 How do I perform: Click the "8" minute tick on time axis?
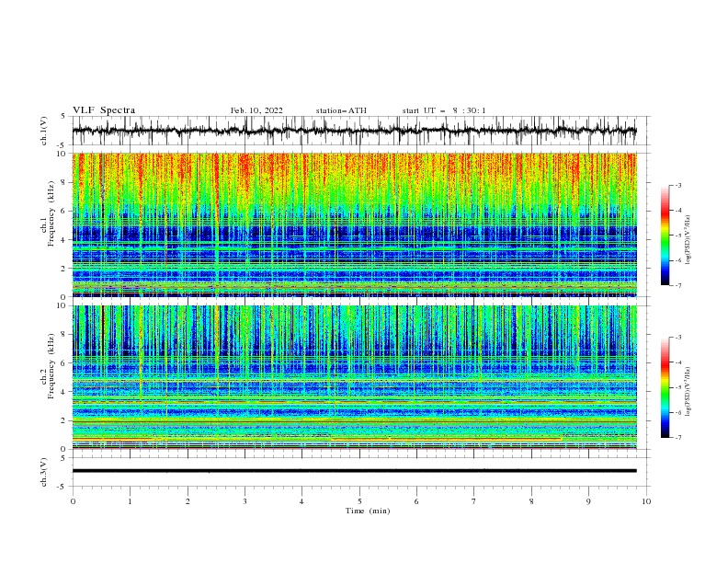(x=531, y=501)
